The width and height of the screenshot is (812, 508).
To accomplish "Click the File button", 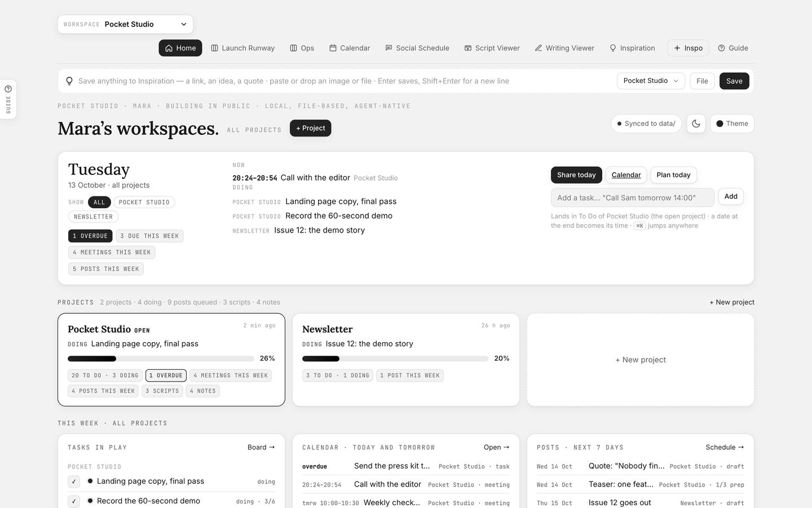I will tap(702, 81).
